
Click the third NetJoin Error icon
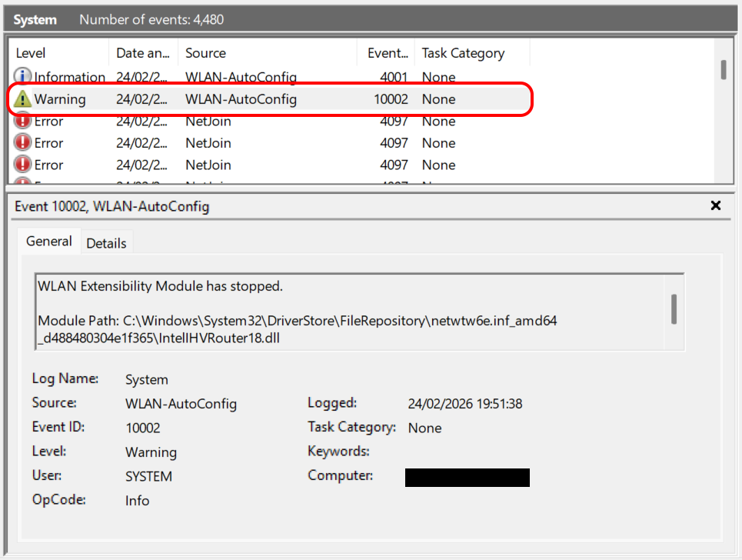(x=23, y=165)
